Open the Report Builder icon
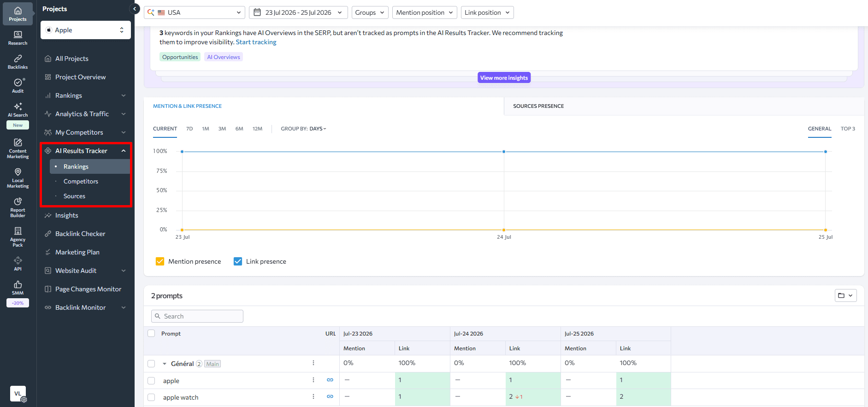The height and width of the screenshot is (407, 868). pyautogui.click(x=18, y=207)
